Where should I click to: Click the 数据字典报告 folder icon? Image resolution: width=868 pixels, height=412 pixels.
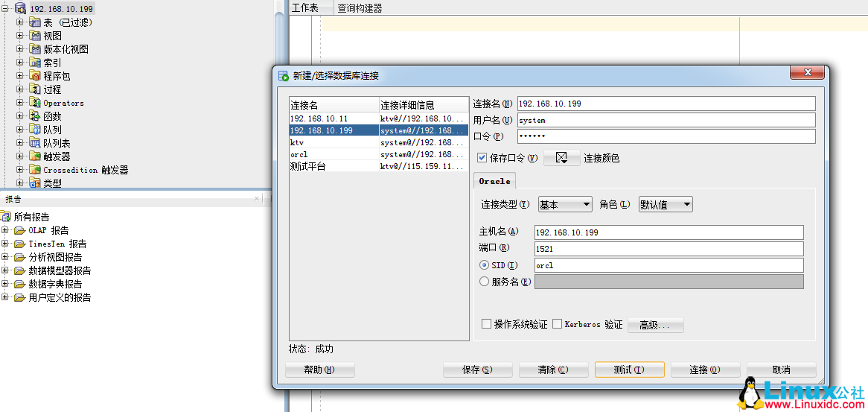tap(21, 284)
